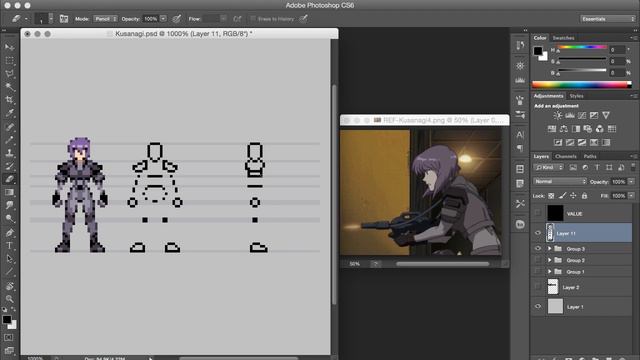The image size is (640, 360).
Task: Open the eraser Mode dropdown
Action: tap(105, 19)
